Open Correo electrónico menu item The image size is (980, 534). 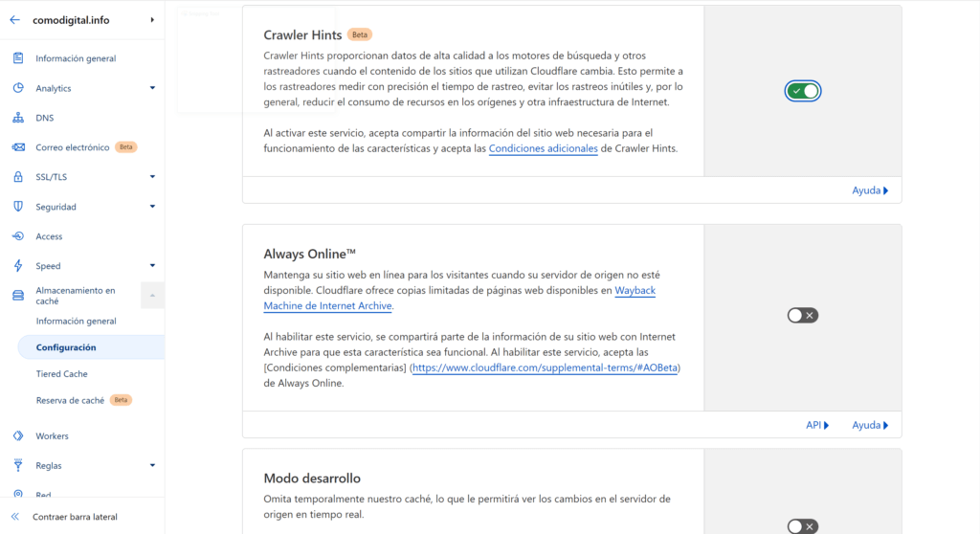tap(73, 147)
